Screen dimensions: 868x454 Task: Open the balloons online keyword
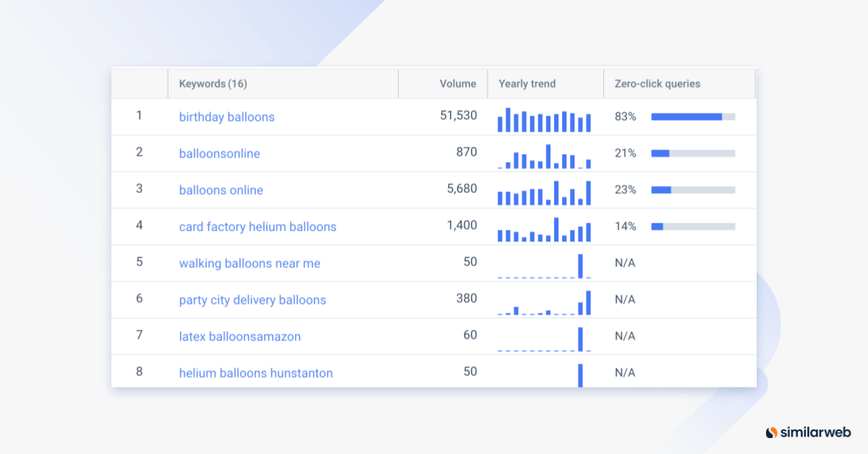pos(221,189)
